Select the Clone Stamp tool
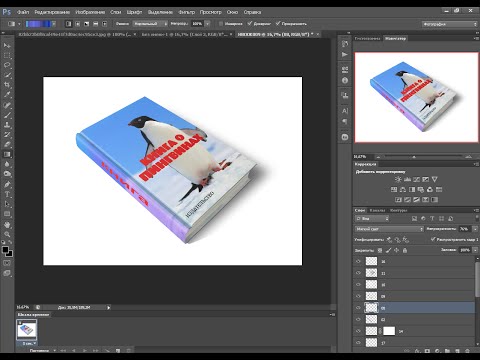Viewport: 480px width, 360px height. point(7,125)
